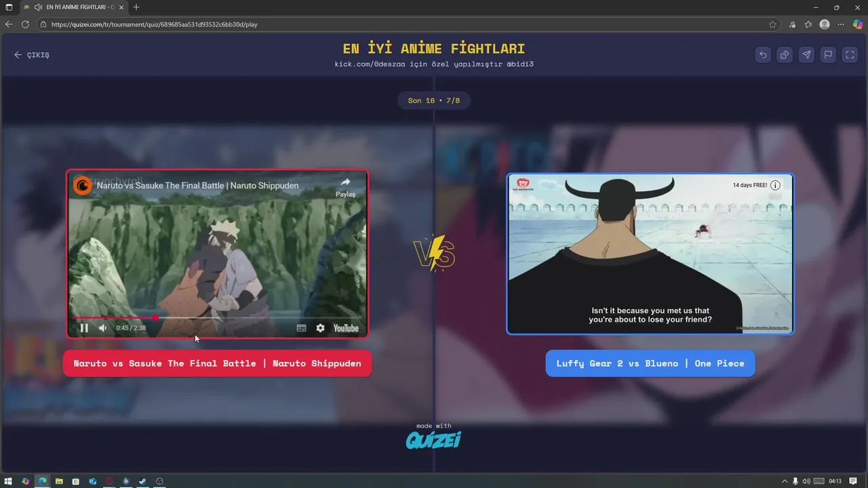Click the randomize dice icon in header
This screenshot has width=868, height=488.
785,55
